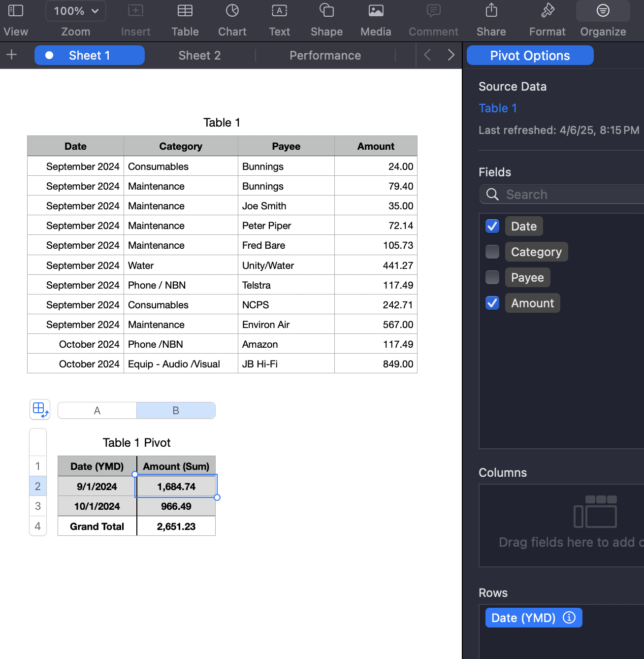Viewport: 644px width, 659px height.
Task: Select the 2,651.23 grand total cell
Action: coord(176,526)
